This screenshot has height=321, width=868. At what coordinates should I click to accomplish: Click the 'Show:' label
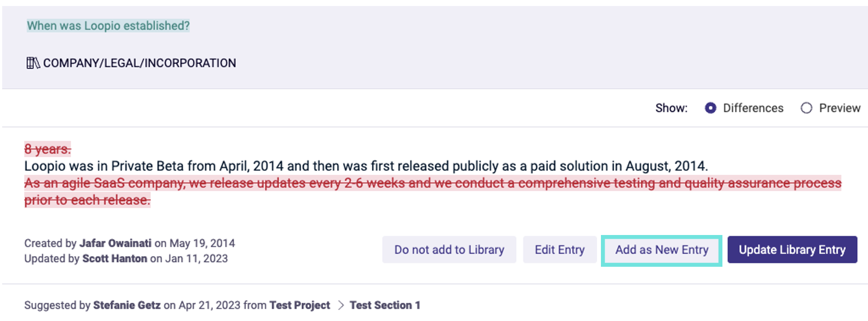click(672, 108)
